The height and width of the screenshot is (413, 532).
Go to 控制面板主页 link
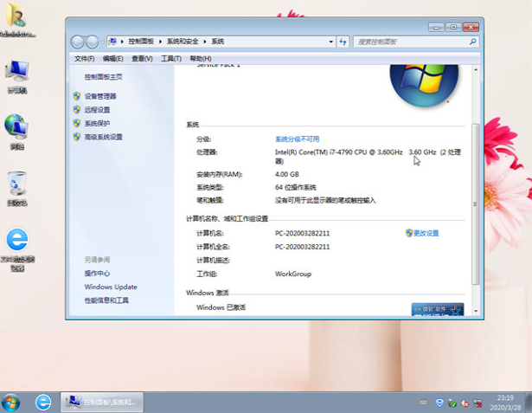tap(104, 77)
